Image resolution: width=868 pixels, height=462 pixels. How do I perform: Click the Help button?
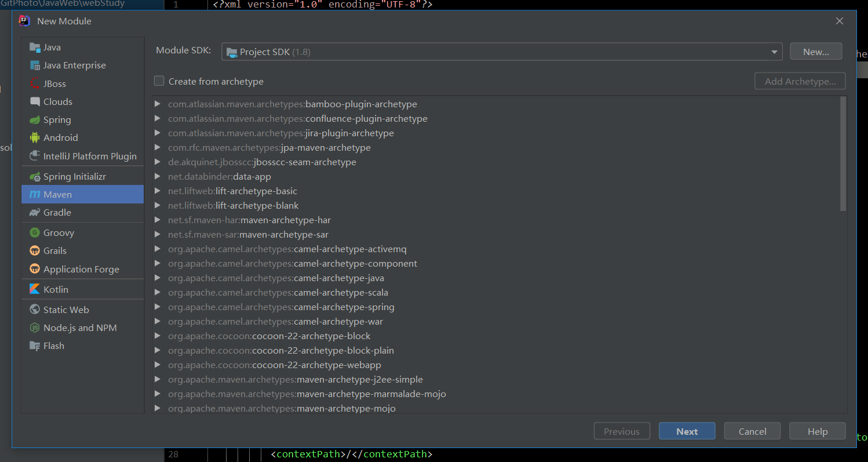(818, 431)
